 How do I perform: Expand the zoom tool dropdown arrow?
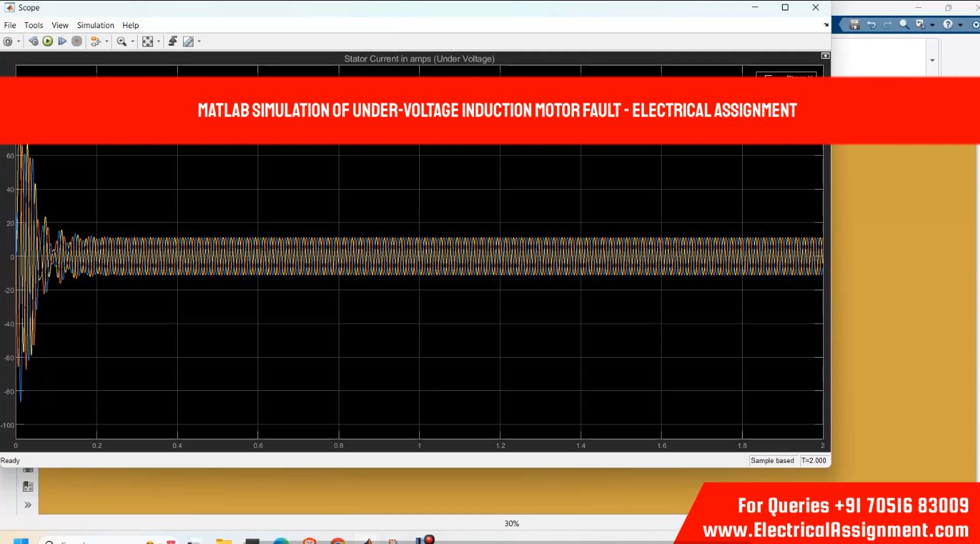tap(132, 42)
